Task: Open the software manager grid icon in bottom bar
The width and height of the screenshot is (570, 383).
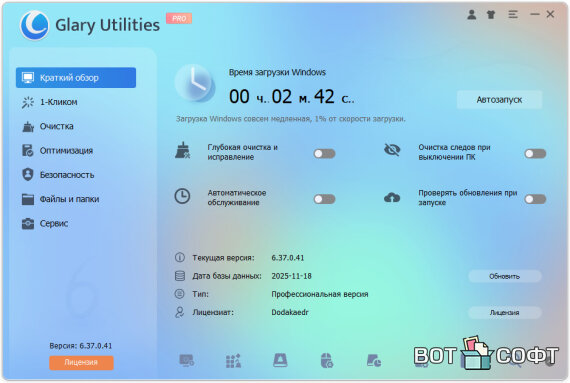Action: pyautogui.click(x=233, y=360)
